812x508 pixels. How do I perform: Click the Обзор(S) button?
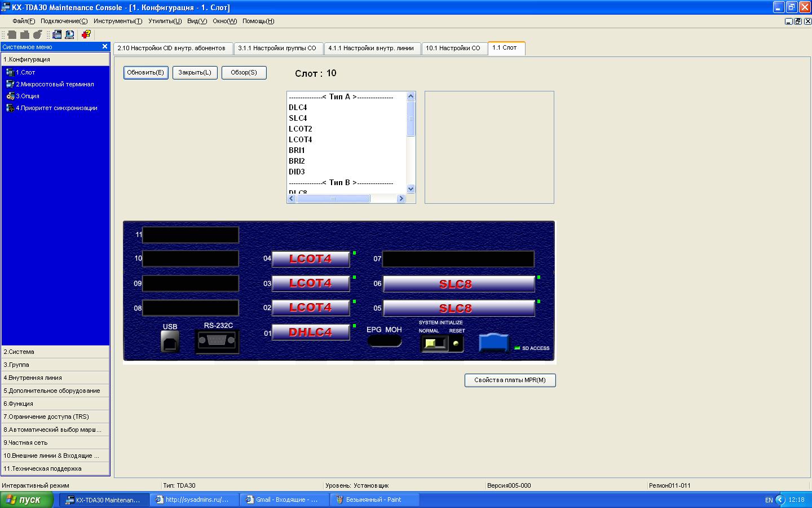pyautogui.click(x=244, y=73)
